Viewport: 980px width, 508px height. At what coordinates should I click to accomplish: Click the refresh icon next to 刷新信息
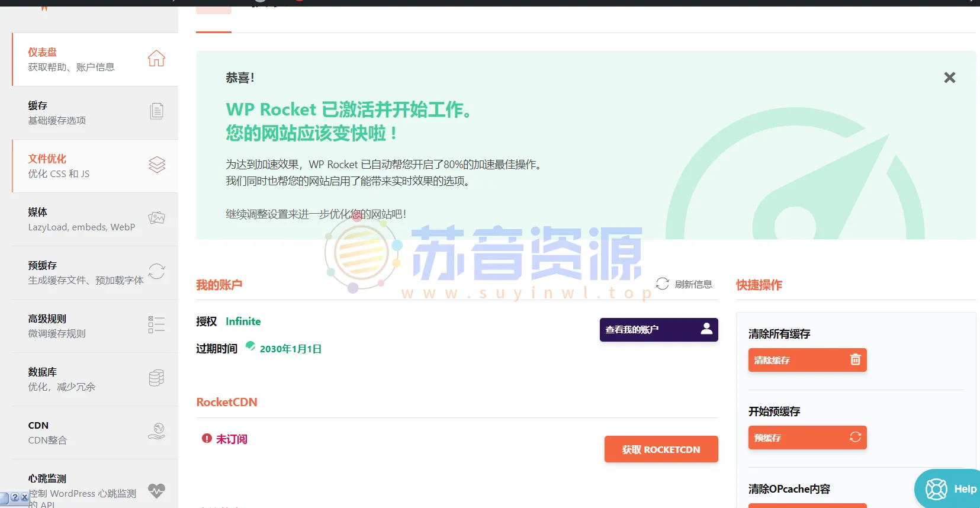click(x=662, y=284)
